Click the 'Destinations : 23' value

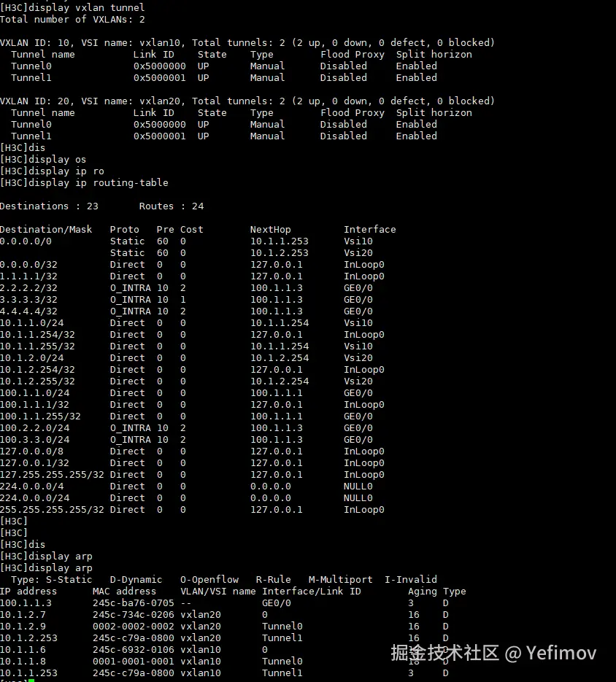(x=49, y=206)
